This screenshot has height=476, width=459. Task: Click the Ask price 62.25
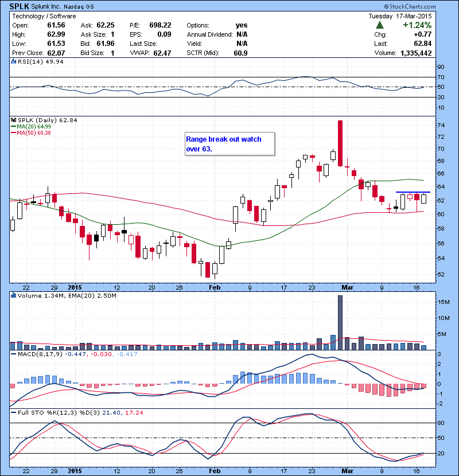106,25
